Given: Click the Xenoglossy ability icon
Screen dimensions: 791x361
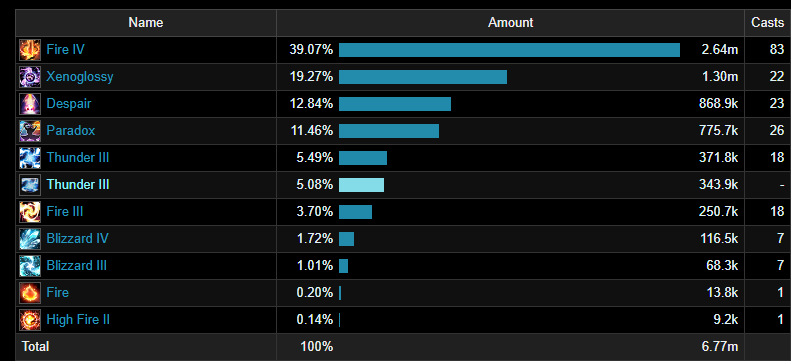Looking at the screenshot, I should (x=30, y=77).
